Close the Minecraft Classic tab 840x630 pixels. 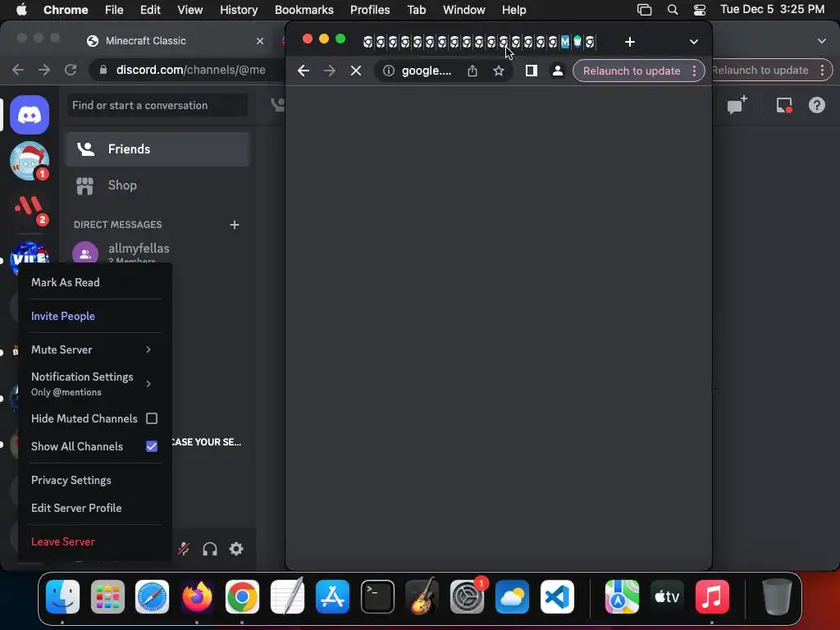click(260, 41)
